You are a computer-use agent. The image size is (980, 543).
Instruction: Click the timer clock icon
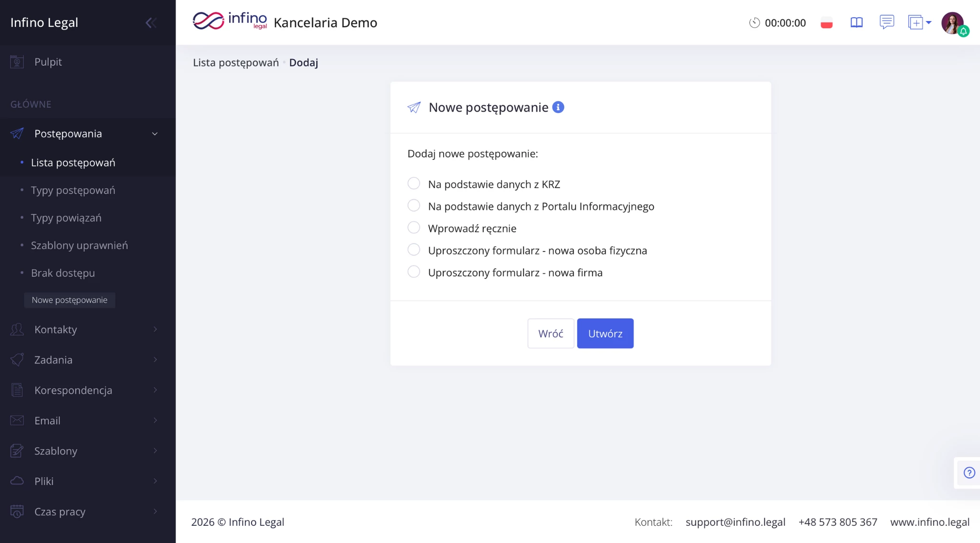754,23
